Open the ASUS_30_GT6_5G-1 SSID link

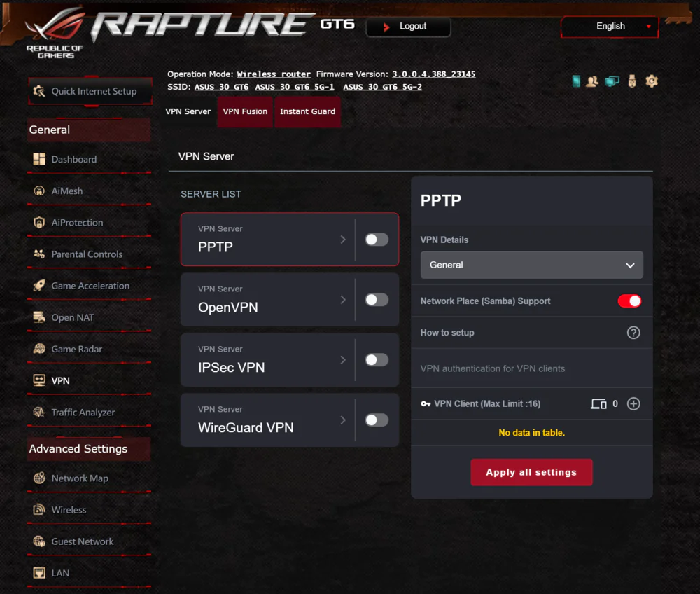(295, 87)
